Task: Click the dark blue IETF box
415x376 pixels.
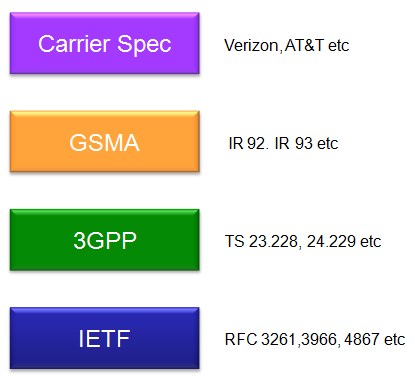Action: pyautogui.click(x=105, y=338)
